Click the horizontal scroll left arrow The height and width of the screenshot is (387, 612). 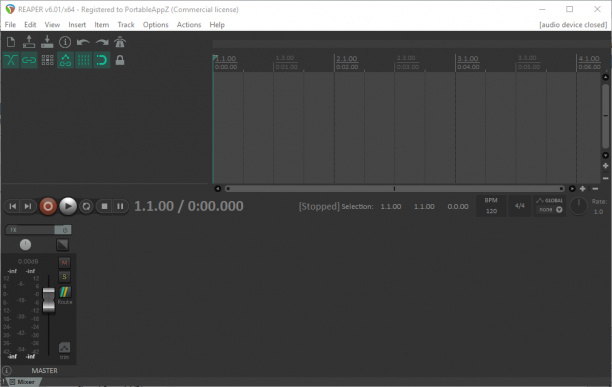pyautogui.click(x=218, y=189)
